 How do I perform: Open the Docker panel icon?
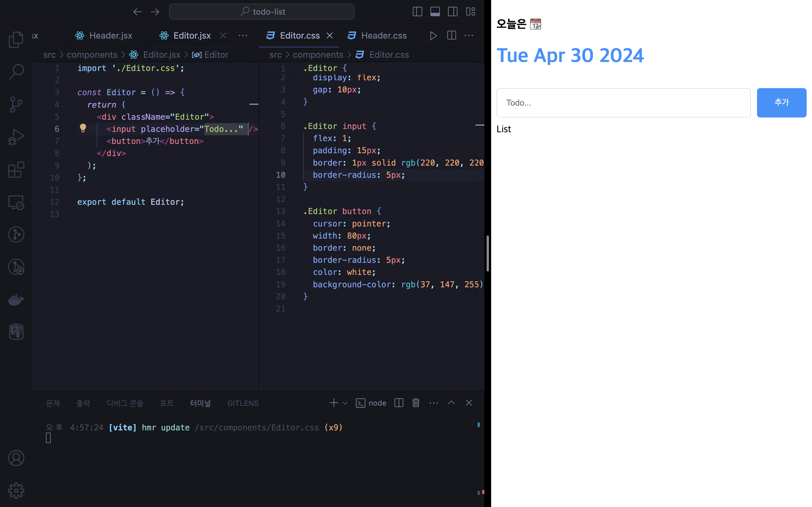pyautogui.click(x=16, y=299)
